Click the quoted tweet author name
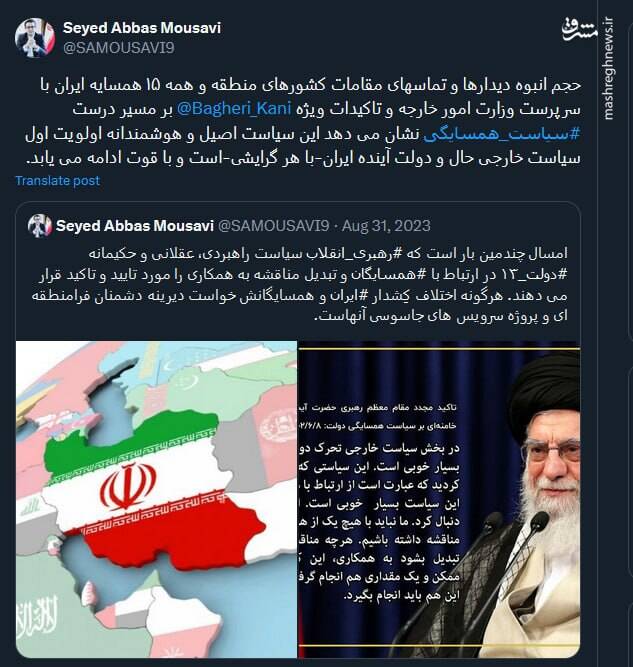633x667 pixels. coord(134,225)
